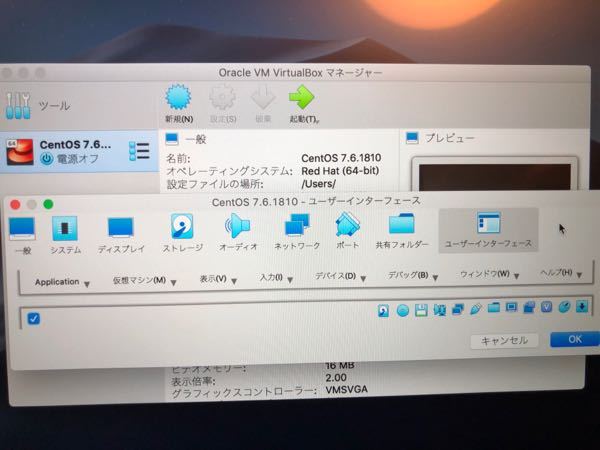Click the プレビュー section header

450,138
